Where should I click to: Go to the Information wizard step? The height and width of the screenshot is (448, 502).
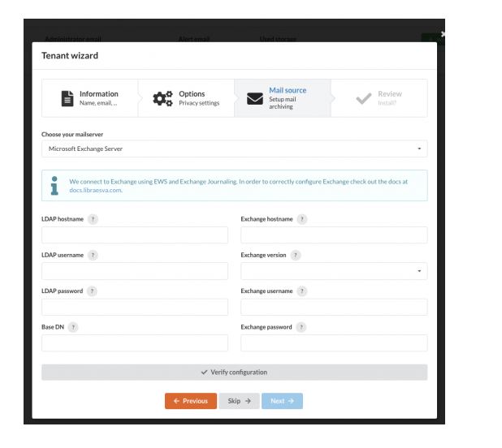89,98
